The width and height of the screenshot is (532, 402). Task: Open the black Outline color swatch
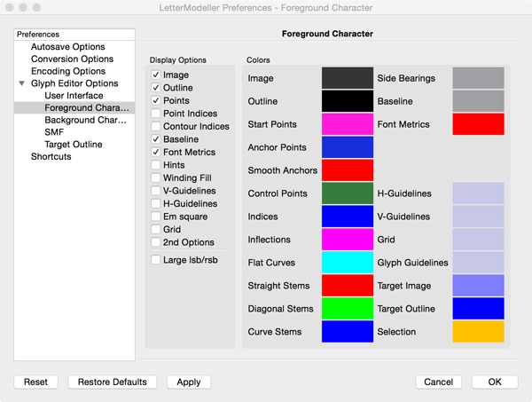(x=348, y=101)
